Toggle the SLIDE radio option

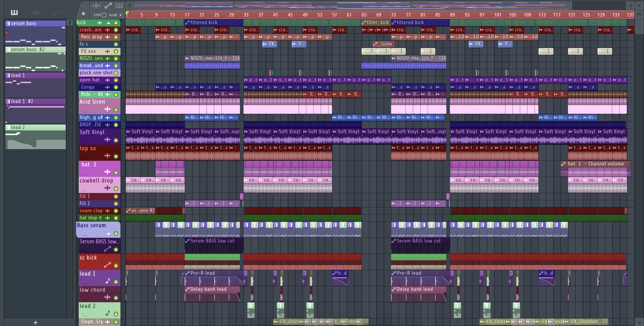121,15
